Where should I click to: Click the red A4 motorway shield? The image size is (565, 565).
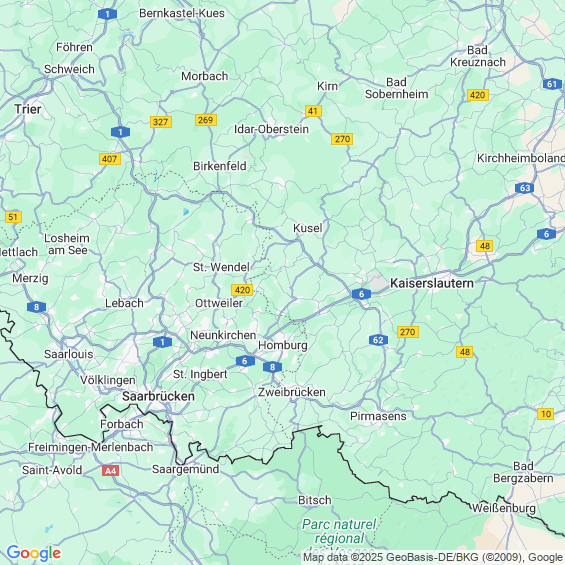[x=110, y=471]
